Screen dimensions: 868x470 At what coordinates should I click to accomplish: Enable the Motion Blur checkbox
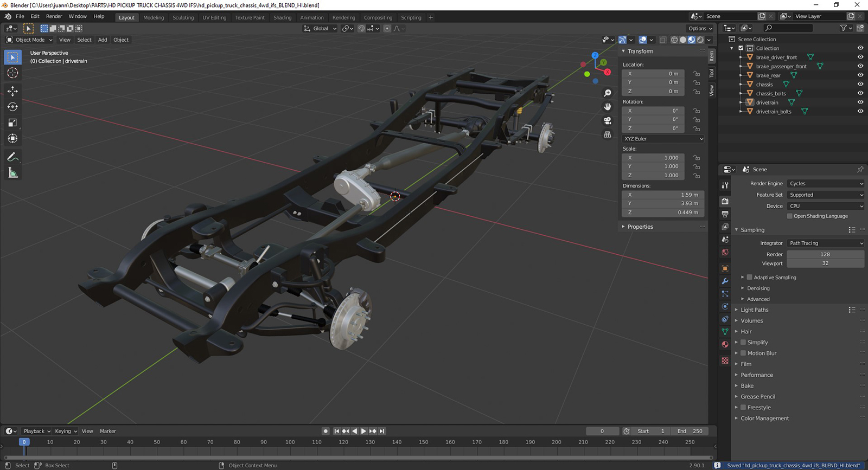[743, 353]
